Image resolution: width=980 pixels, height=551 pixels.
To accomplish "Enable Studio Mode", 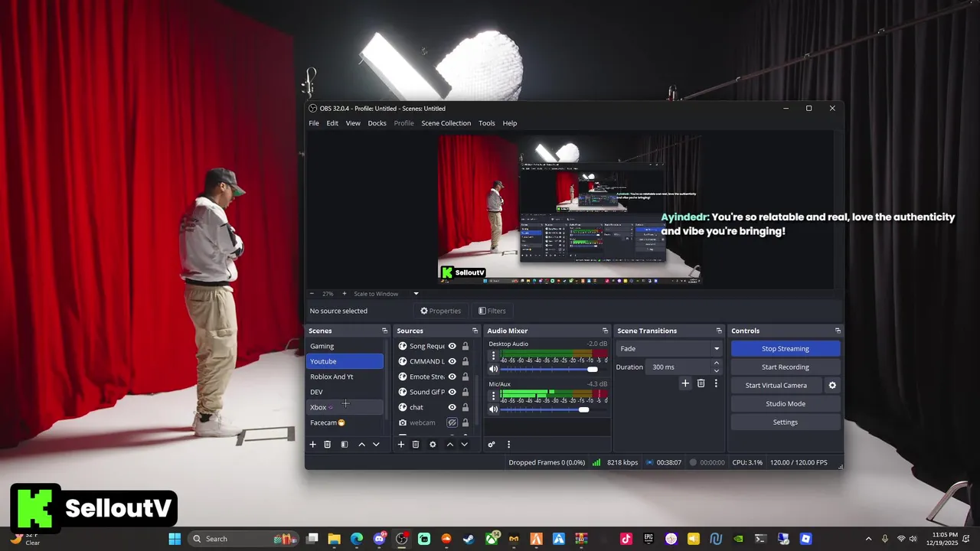I will (786, 404).
